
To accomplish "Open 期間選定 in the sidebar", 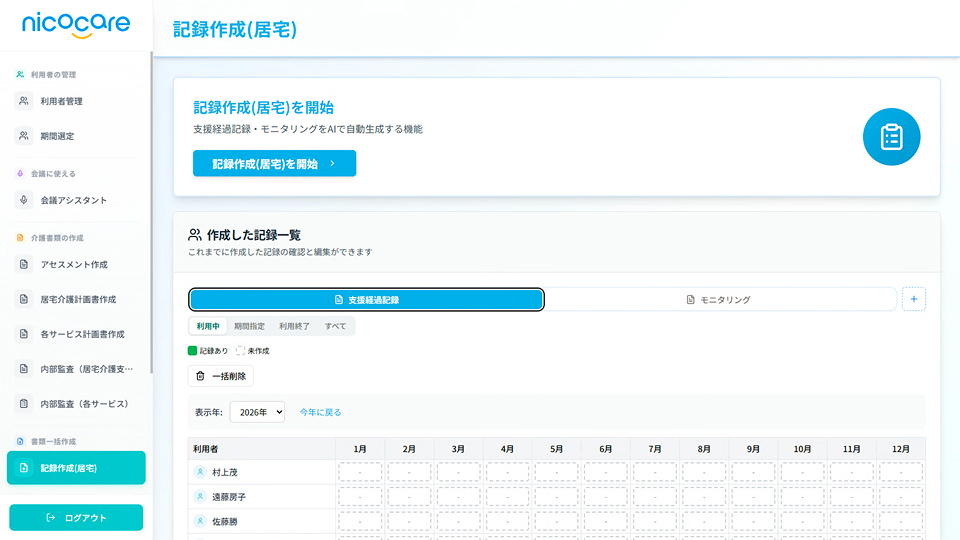I will coord(76,136).
